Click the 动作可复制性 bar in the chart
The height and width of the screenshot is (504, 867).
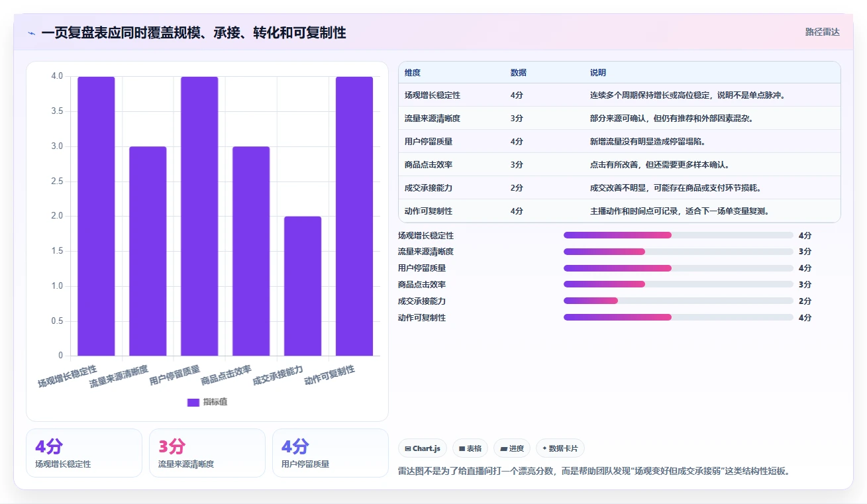point(354,216)
